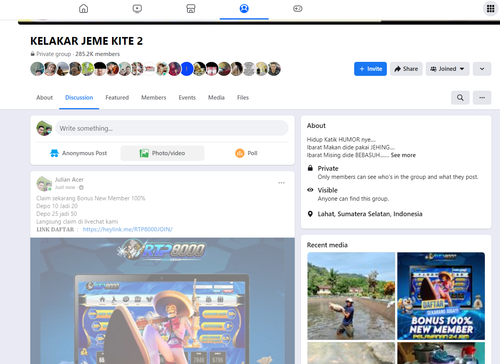500x364 pixels.
Task: Open the Bonus 100% New Member media thumbnail
Action: coord(441,296)
